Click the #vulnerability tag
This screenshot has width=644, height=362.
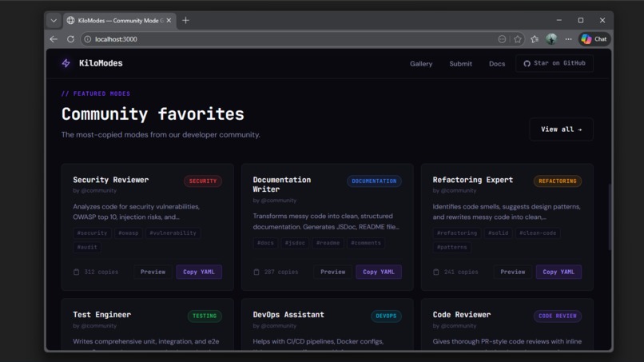[x=173, y=233]
